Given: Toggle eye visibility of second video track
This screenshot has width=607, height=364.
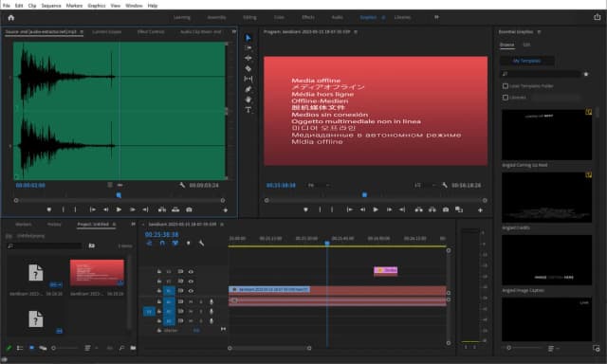Looking at the screenshot, I should tap(191, 282).
